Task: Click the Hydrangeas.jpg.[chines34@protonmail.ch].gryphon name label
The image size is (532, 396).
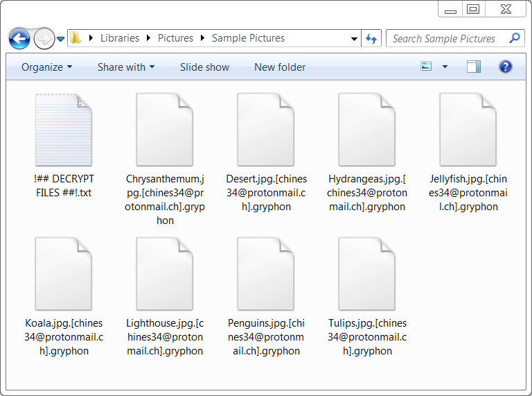Action: 367,193
